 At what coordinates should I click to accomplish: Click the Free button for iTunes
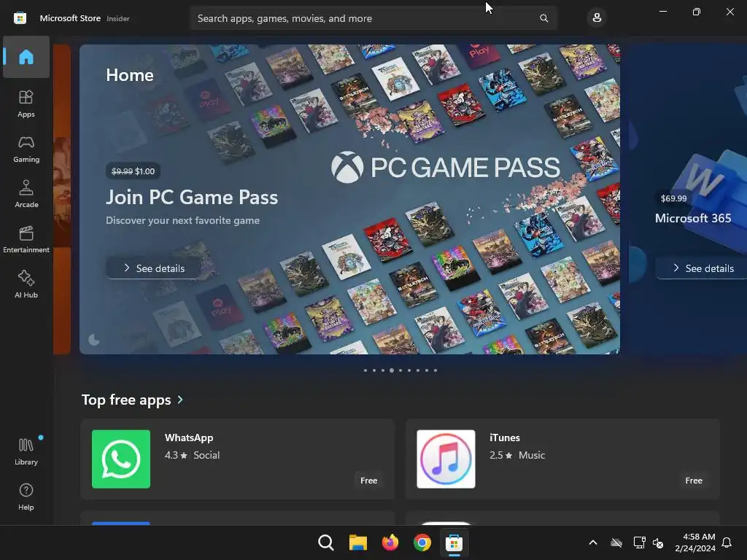pyautogui.click(x=694, y=481)
